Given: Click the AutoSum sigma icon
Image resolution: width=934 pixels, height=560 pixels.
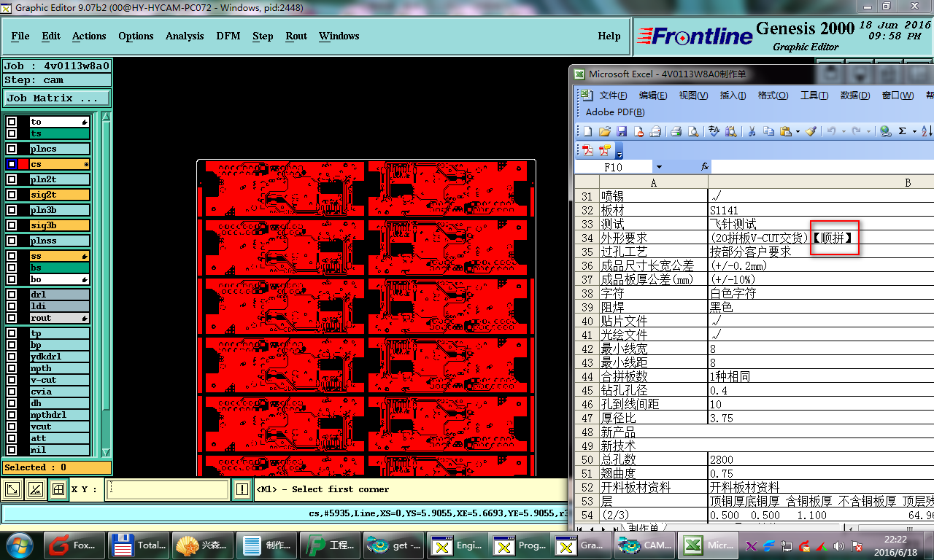Looking at the screenshot, I should (903, 131).
